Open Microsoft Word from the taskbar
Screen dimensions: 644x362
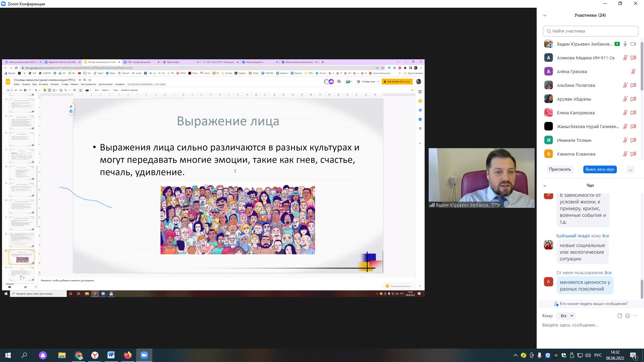coord(111,355)
